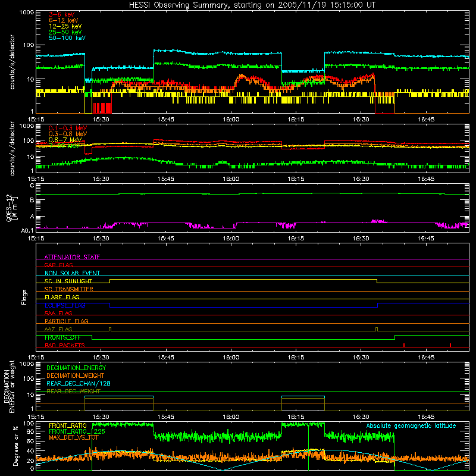Click the 50-100 keV legend label
This screenshot has width=476, height=476.
coord(67,38)
